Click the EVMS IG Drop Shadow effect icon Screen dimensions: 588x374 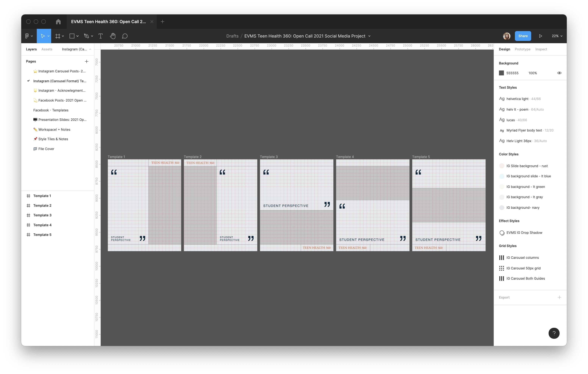point(502,233)
